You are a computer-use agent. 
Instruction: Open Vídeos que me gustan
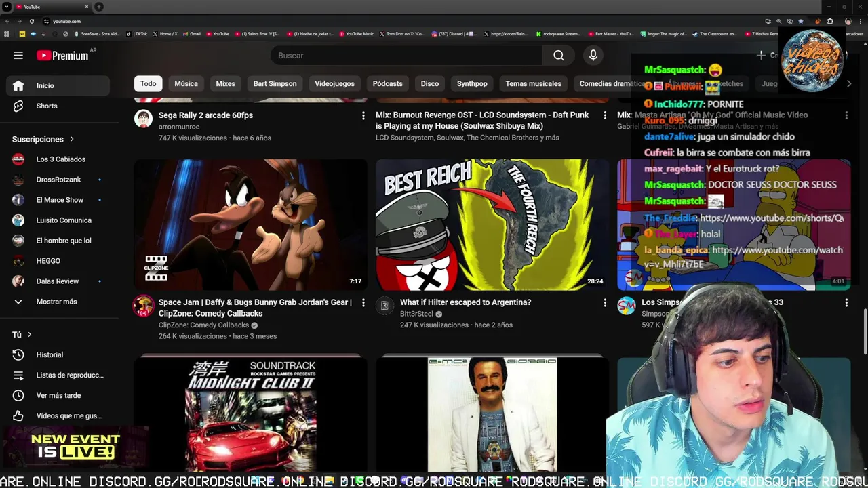(58, 415)
